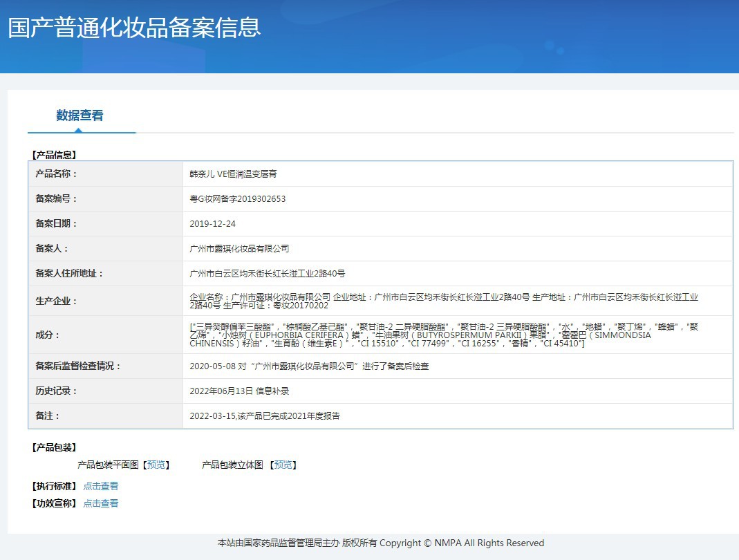The width and height of the screenshot is (739, 560).
Task: Click the filing number 粤G妆网备字2019302653
Action: click(237, 199)
